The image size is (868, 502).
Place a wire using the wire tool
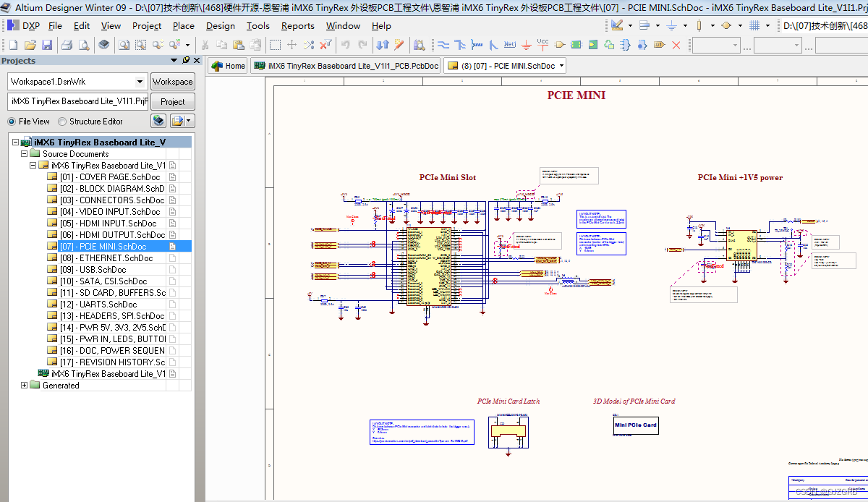(x=444, y=44)
